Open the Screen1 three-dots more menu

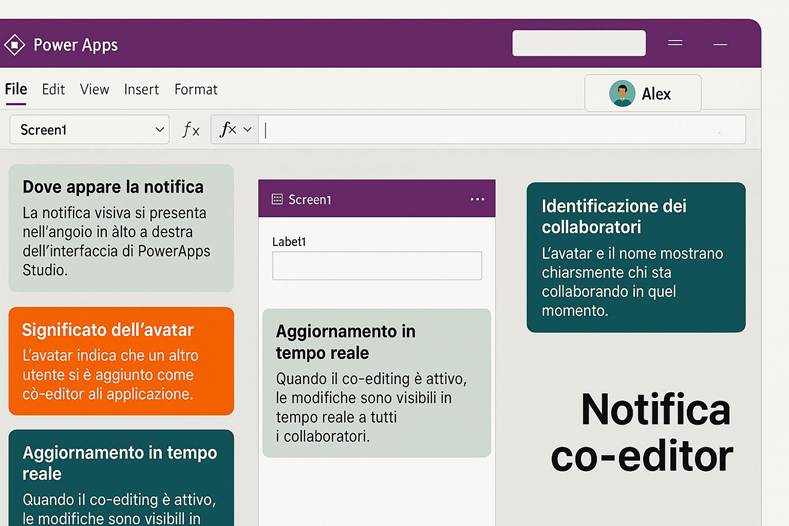(x=477, y=199)
